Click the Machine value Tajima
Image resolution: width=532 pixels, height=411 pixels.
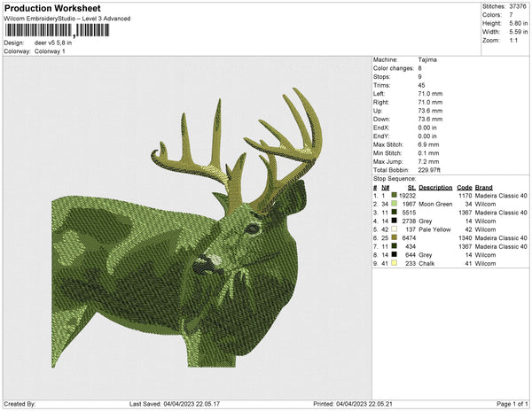[x=426, y=60]
